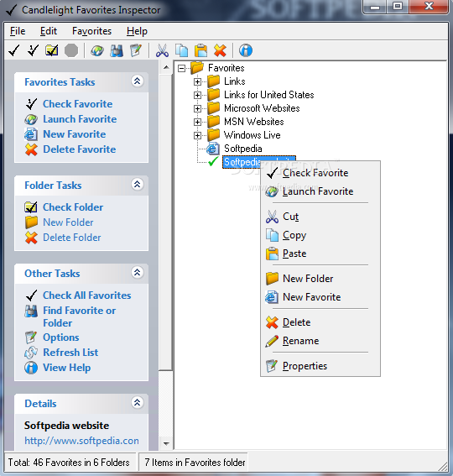Click the IE icon beside New Favorite in the sidebar
Image resolution: width=453 pixels, height=476 pixels.
[31, 134]
